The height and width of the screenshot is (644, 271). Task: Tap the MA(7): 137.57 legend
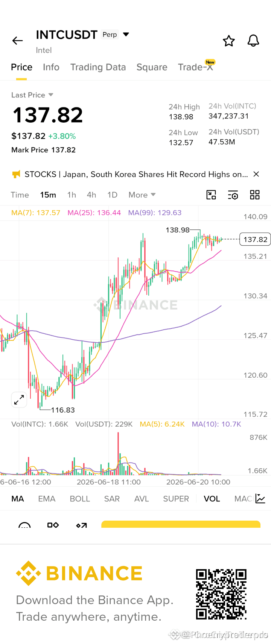tap(36, 213)
